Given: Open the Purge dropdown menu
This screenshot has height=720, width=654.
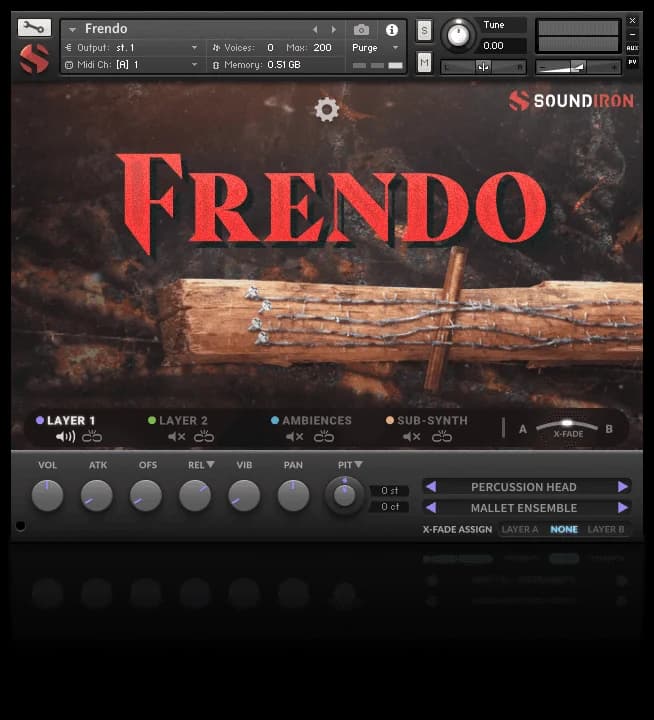Looking at the screenshot, I should click(374, 48).
